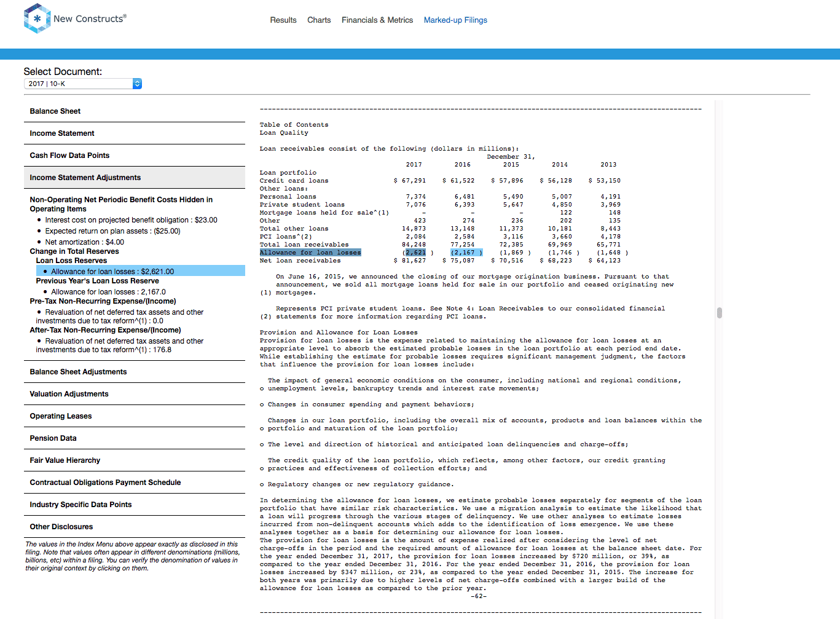840x619 pixels.
Task: Click value 84,248 in total loan receivables
Action: (x=414, y=245)
